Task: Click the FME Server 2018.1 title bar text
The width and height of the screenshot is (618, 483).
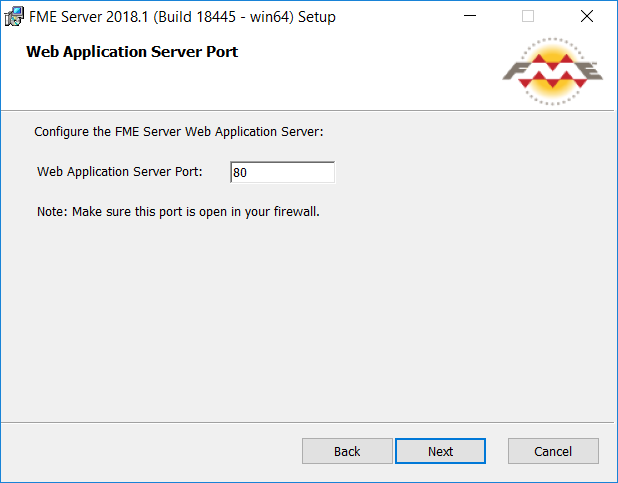Action: pyautogui.click(x=182, y=17)
